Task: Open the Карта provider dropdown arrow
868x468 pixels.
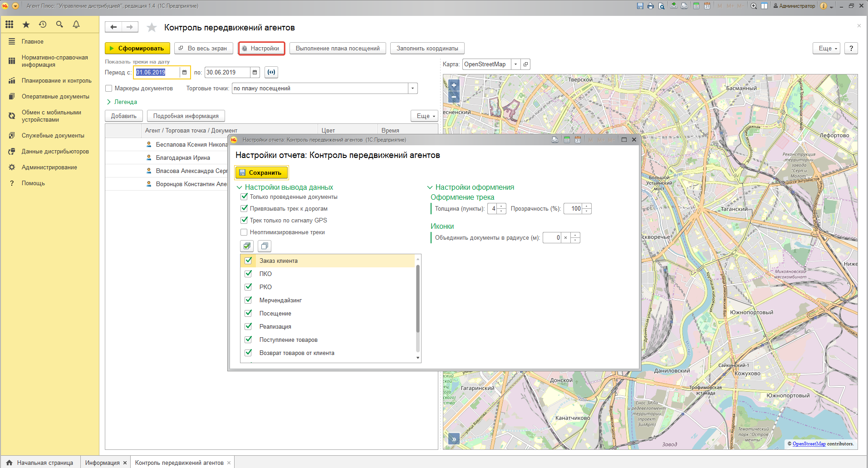Action: pos(515,64)
